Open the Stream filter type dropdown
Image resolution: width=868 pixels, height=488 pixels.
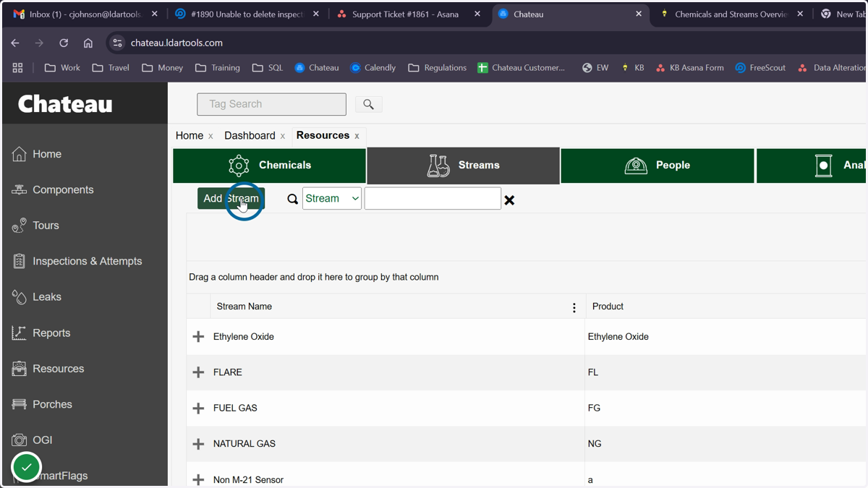click(x=332, y=198)
